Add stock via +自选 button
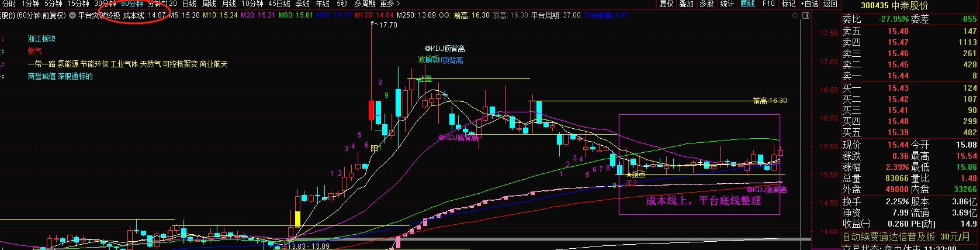Viewport: 980px width, 250px height. [809, 4]
